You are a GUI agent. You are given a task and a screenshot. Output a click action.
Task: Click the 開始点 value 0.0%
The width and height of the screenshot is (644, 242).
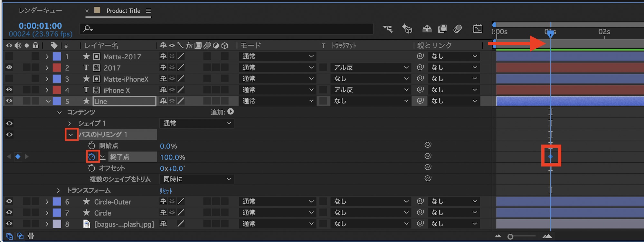click(168, 146)
